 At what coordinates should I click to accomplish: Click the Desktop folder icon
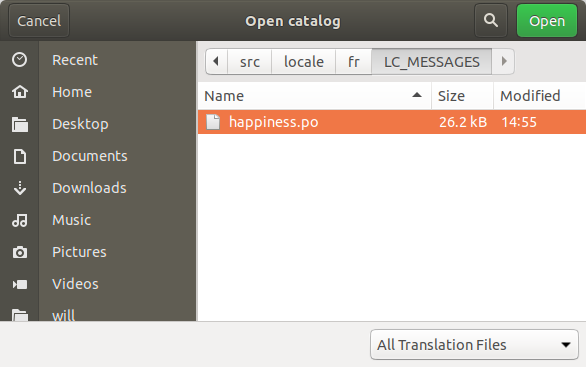tap(19, 124)
